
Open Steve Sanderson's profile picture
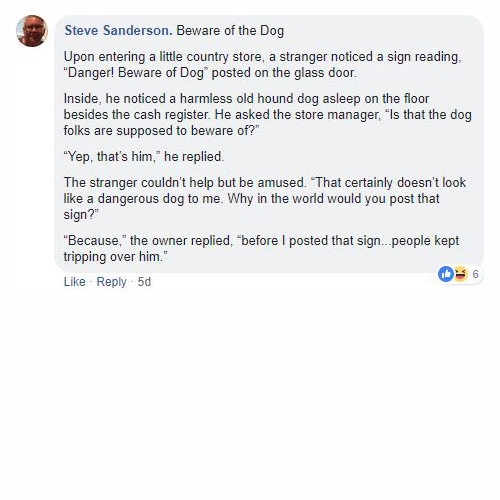point(32,31)
